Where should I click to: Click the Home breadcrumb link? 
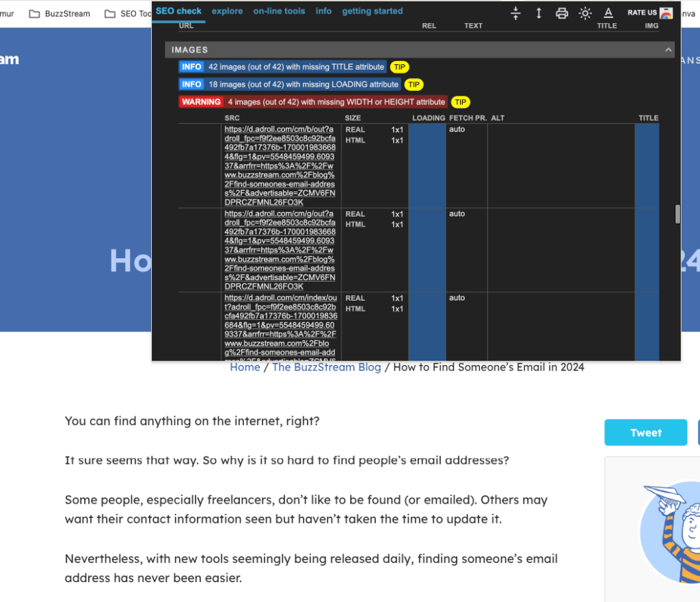coord(245,367)
